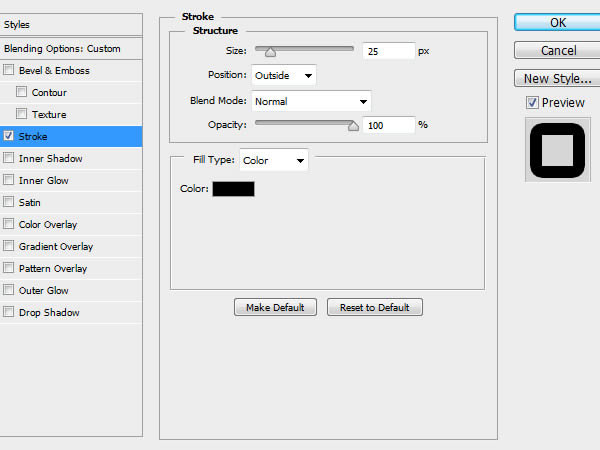Enable the Color Overlay checkbox
The image size is (600, 450).
(x=8, y=224)
